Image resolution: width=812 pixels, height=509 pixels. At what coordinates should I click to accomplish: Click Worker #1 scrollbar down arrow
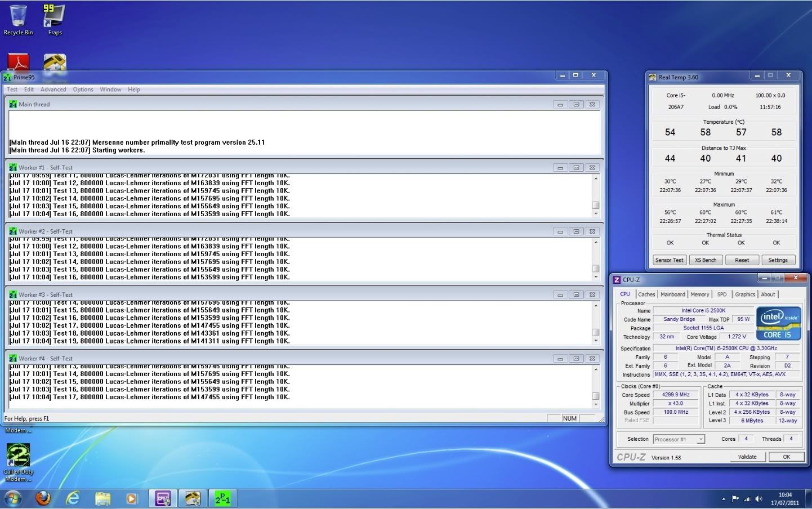[596, 214]
